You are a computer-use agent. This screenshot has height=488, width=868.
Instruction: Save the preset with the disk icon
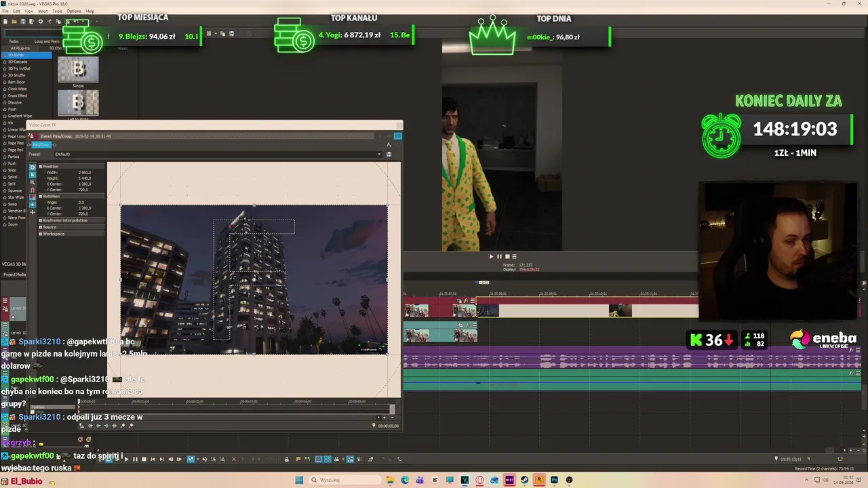click(x=389, y=154)
